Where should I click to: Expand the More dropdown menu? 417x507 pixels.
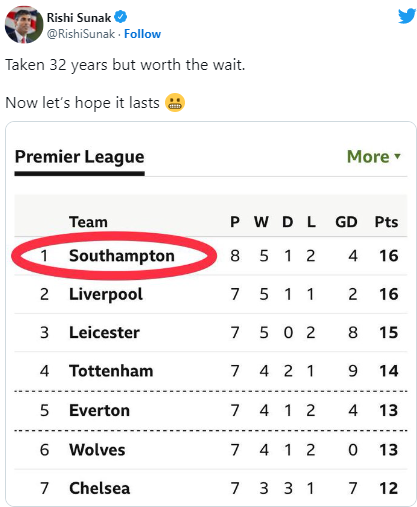click(374, 156)
